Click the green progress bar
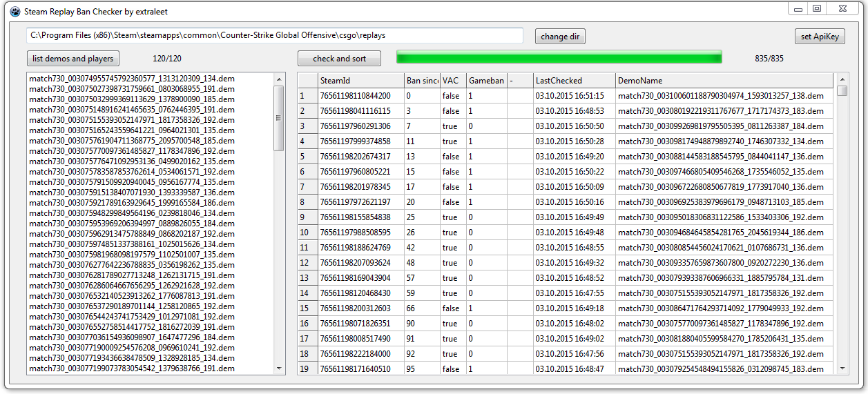This screenshot has height=394, width=868. pos(559,57)
